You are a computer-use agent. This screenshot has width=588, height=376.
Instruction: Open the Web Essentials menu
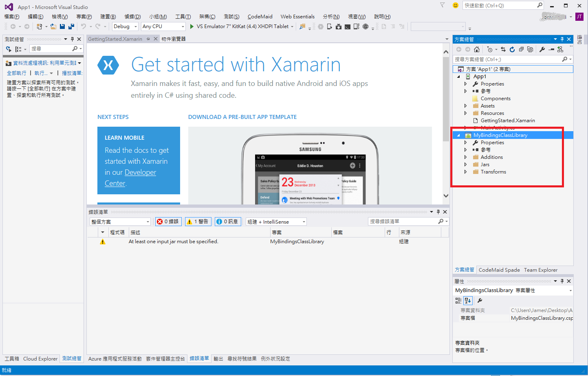297,16
